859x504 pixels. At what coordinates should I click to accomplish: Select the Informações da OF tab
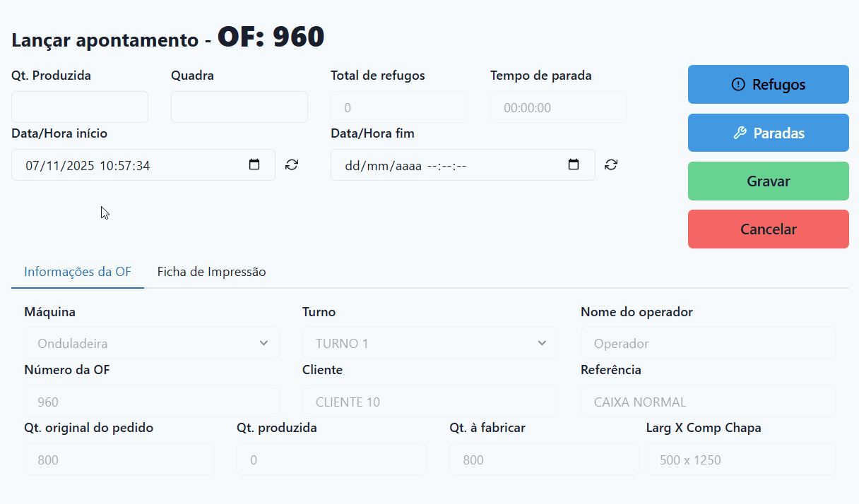coord(78,271)
